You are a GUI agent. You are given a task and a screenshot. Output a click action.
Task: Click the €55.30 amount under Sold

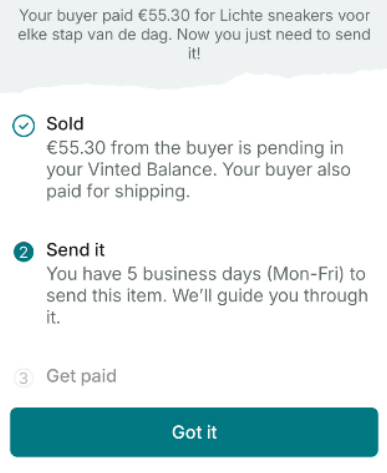pyautogui.click(x=76, y=148)
